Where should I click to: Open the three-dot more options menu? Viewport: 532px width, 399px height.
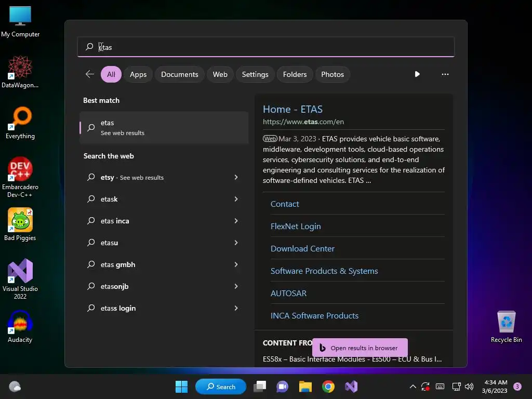pyautogui.click(x=445, y=74)
